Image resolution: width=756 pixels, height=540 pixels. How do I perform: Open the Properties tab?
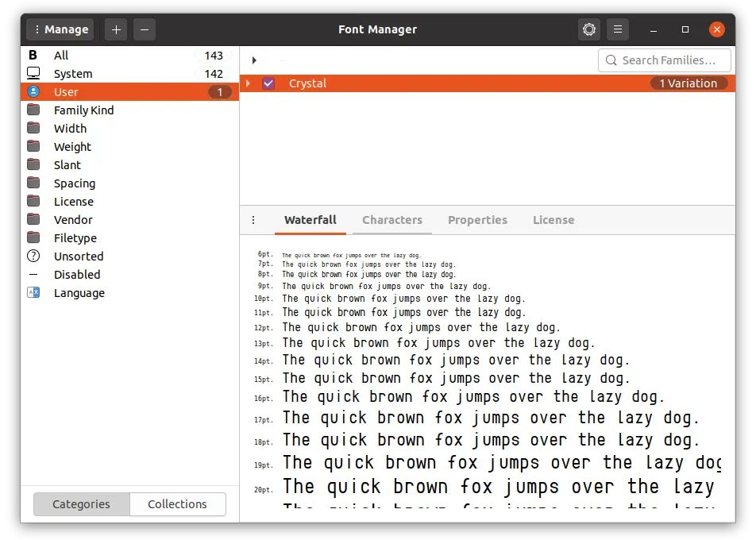(478, 220)
